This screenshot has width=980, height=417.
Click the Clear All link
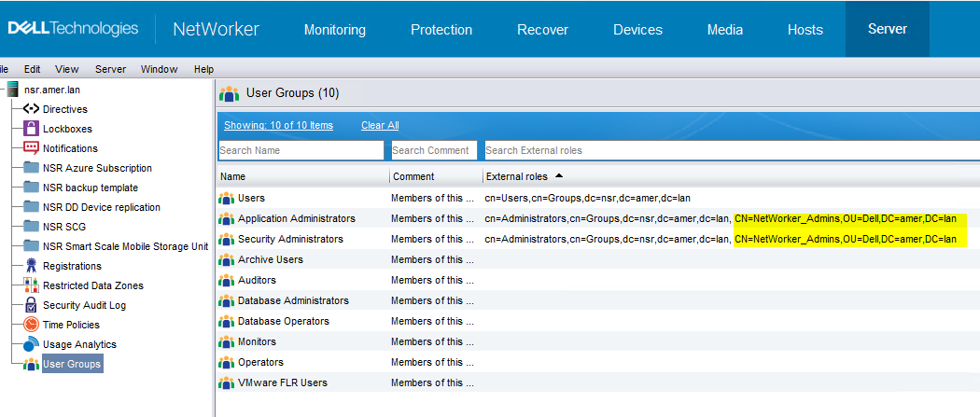tap(380, 125)
